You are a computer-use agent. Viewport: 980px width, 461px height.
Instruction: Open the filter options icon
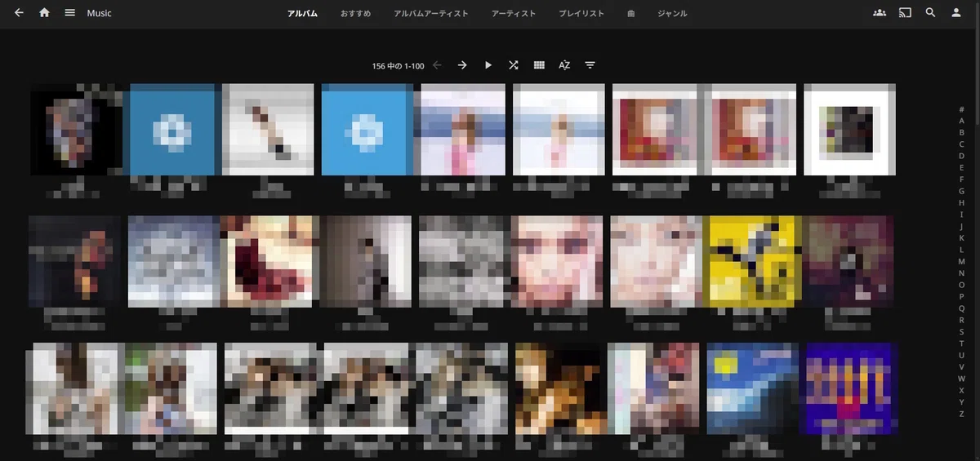pos(590,65)
